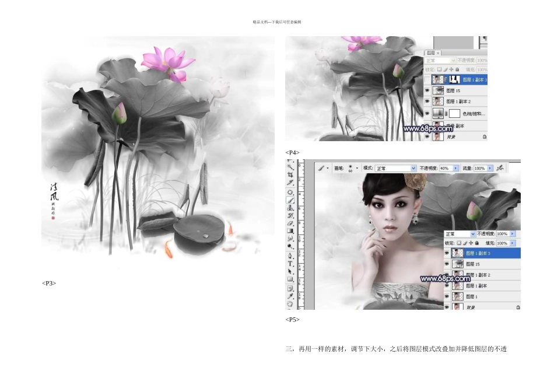Enable airbrush mode in the options bar
This screenshot has height=392, width=554.
point(499,168)
